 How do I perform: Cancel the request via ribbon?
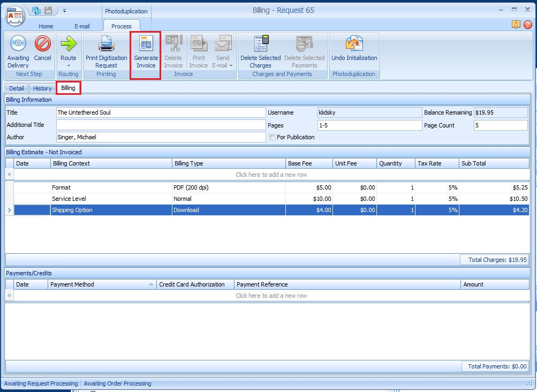pos(42,44)
